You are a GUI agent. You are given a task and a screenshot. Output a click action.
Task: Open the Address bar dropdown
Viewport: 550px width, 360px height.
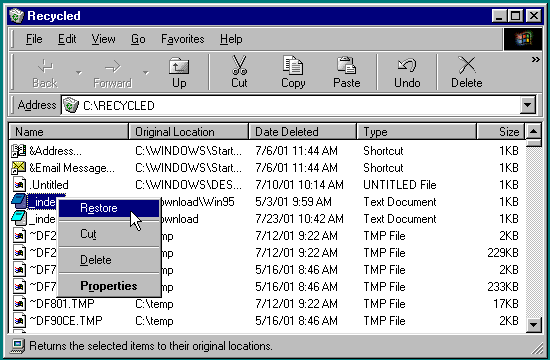(x=528, y=105)
